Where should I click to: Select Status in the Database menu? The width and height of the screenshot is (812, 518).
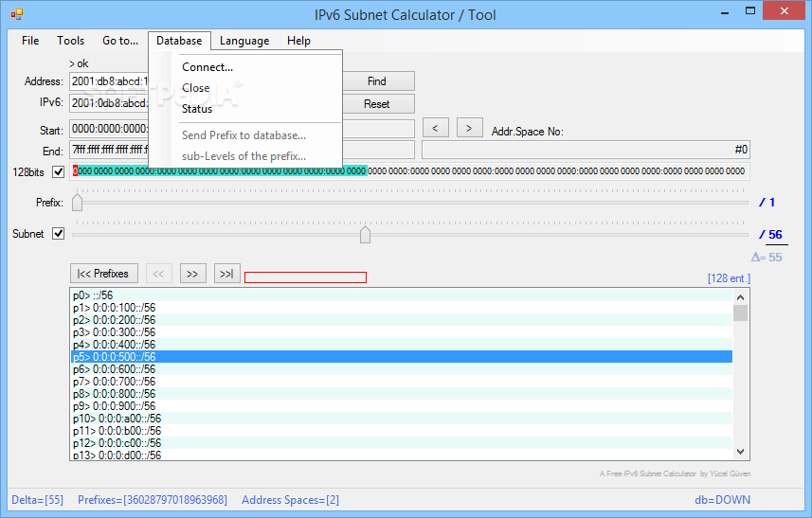pyautogui.click(x=197, y=109)
